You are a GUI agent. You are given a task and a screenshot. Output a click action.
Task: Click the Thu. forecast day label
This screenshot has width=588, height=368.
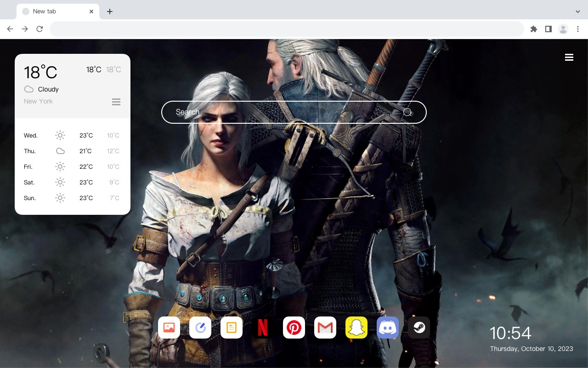coord(30,151)
